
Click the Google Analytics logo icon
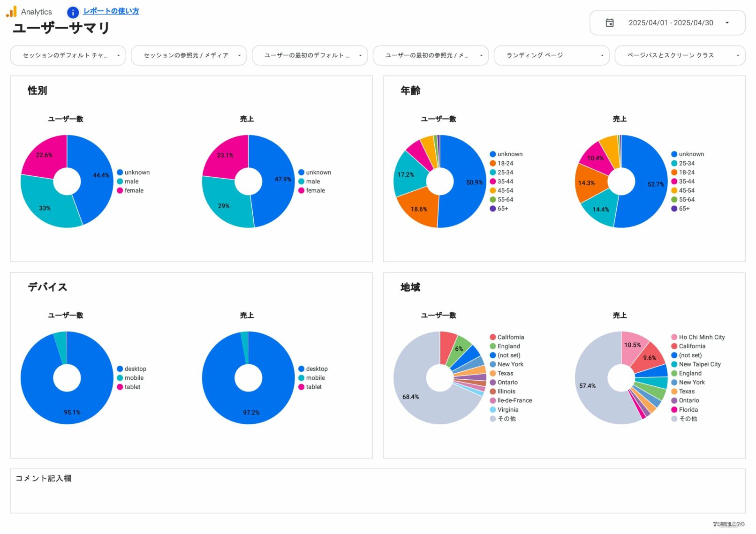[x=11, y=11]
